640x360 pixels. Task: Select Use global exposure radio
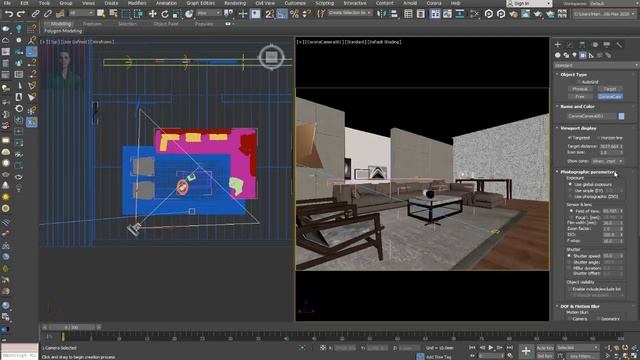coord(571,184)
